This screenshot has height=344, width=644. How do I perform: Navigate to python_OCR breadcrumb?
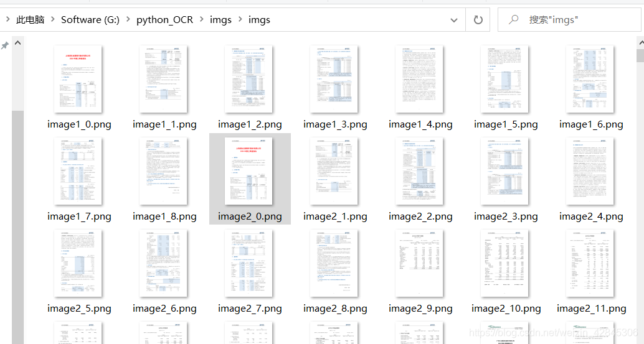(x=164, y=20)
